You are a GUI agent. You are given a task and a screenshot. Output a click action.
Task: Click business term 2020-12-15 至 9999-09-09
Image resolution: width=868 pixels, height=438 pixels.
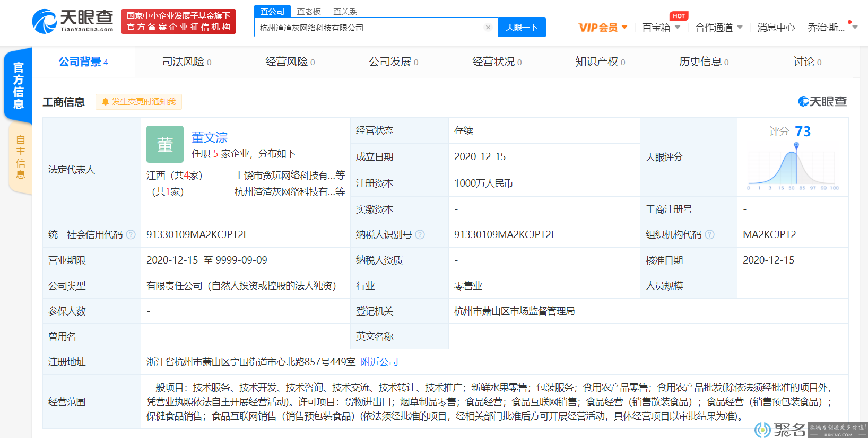point(207,260)
